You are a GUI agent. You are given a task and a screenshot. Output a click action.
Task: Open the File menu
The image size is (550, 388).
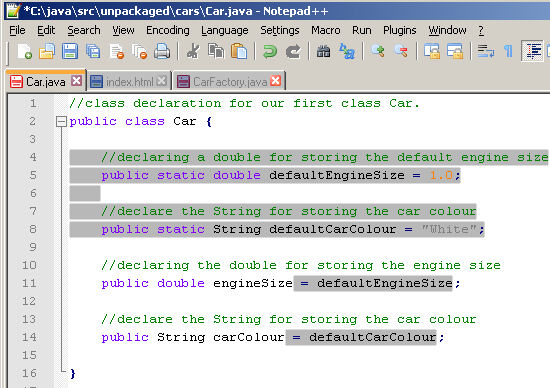(x=17, y=31)
